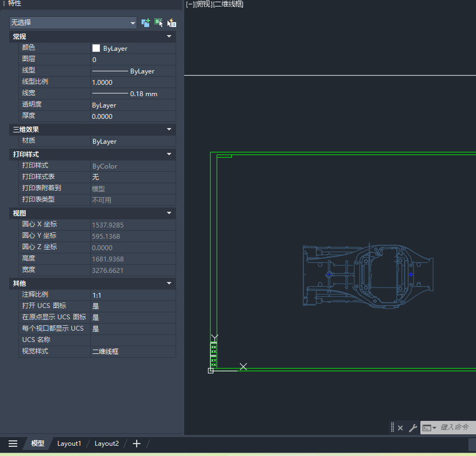Collapse the 三维效果 section

tap(169, 130)
